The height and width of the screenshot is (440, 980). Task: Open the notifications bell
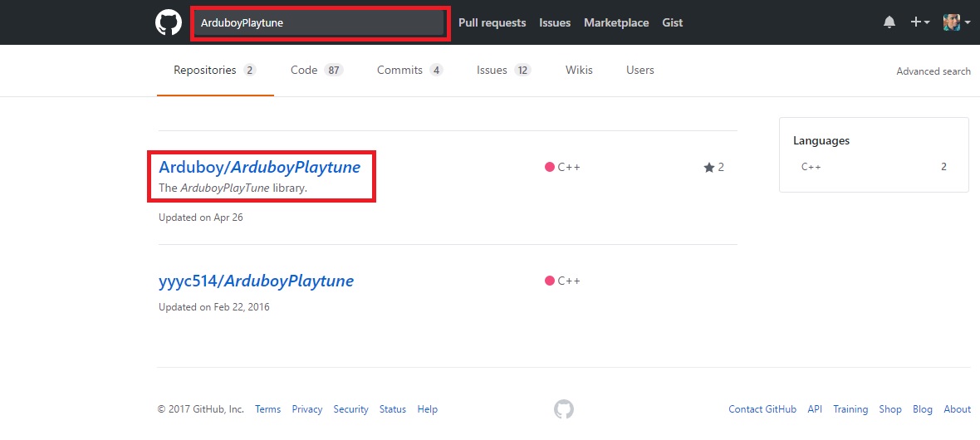889,22
